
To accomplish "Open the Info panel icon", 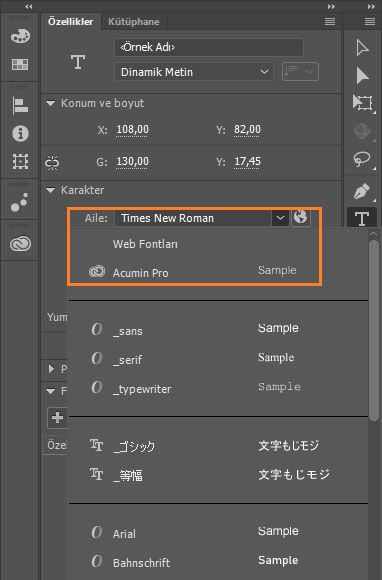I will [20, 134].
